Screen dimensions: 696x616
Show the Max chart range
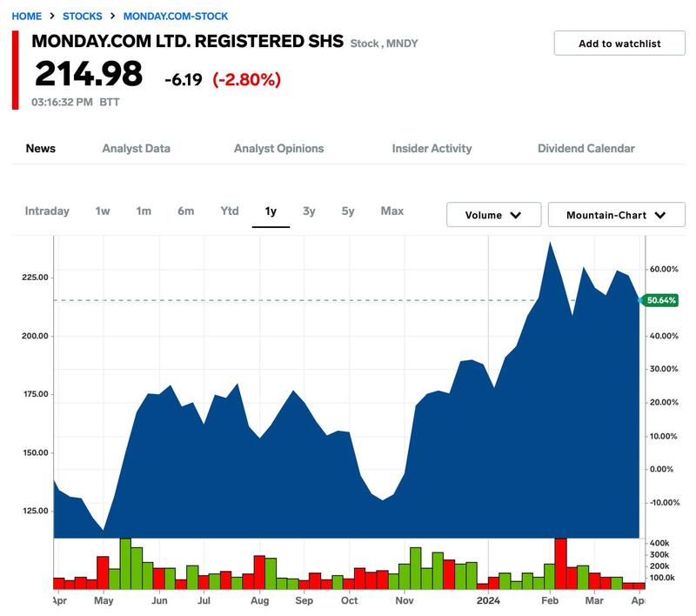[392, 211]
